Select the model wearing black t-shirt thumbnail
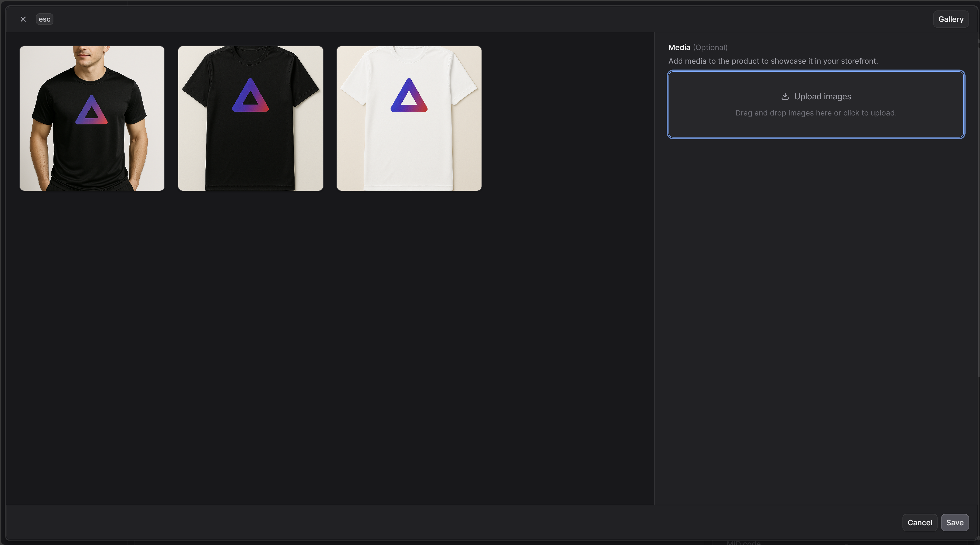 (92, 118)
